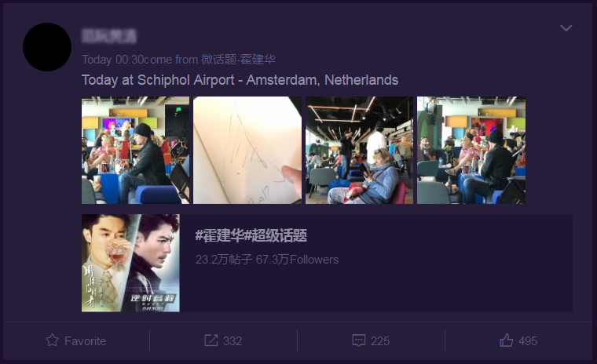This screenshot has width=597, height=364.
Task: Open the #霍建华#超级话题 topic title
Action: click(x=251, y=236)
